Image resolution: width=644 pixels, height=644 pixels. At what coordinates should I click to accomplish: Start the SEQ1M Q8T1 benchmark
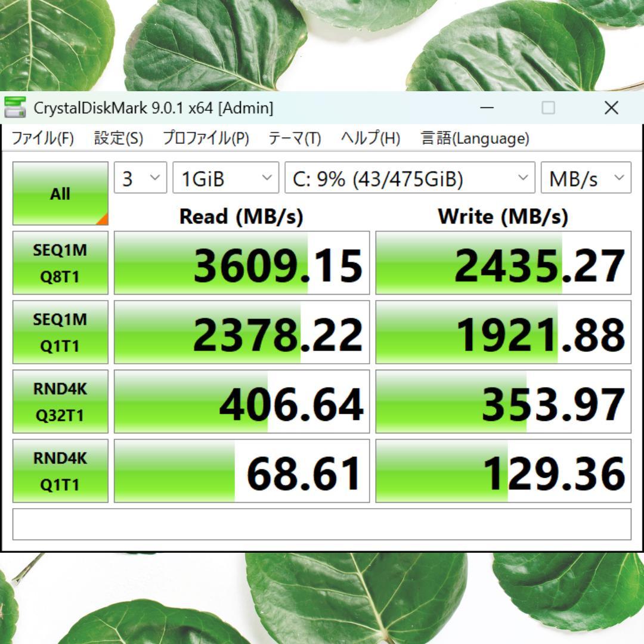[x=60, y=263]
